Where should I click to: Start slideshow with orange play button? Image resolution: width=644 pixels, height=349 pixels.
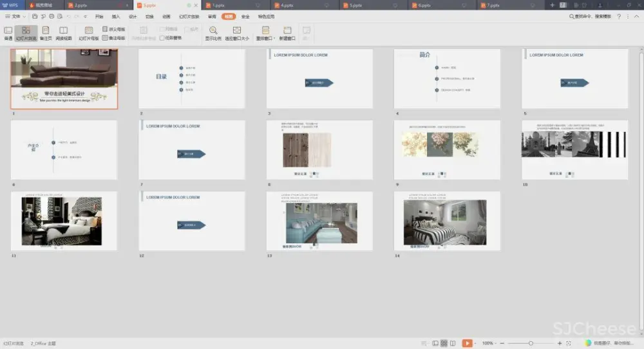[468, 343]
